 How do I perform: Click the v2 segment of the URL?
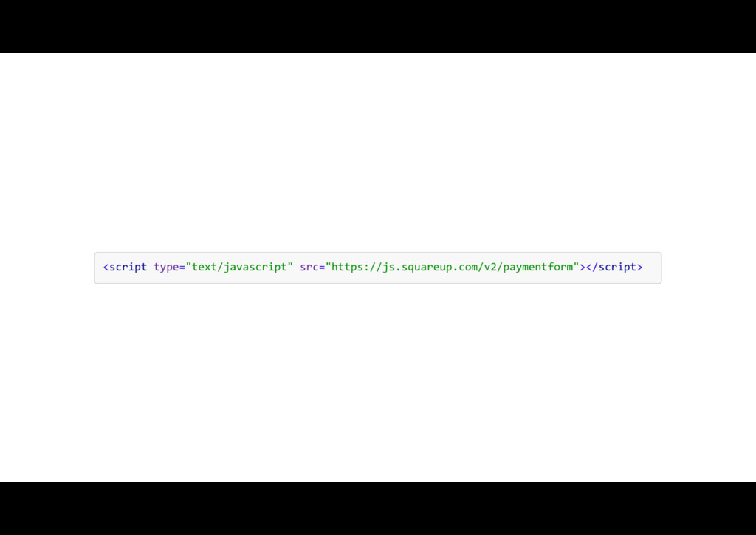pyautogui.click(x=490, y=267)
